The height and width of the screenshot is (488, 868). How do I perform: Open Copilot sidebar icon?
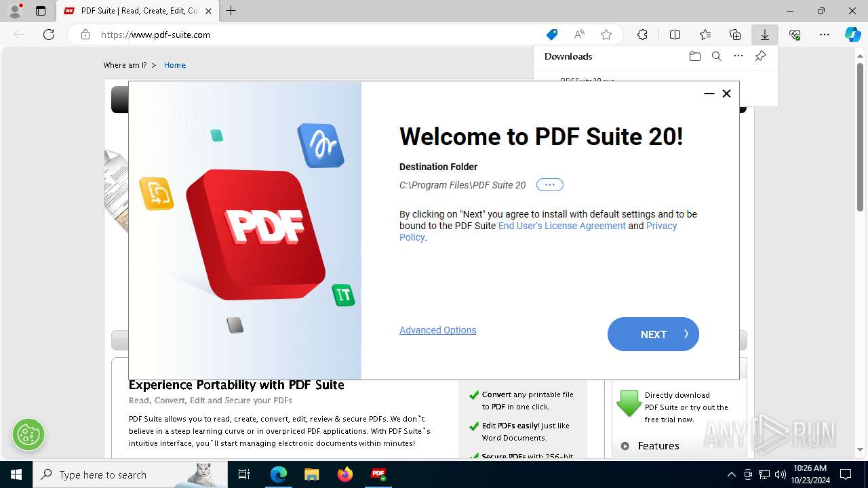click(x=852, y=35)
